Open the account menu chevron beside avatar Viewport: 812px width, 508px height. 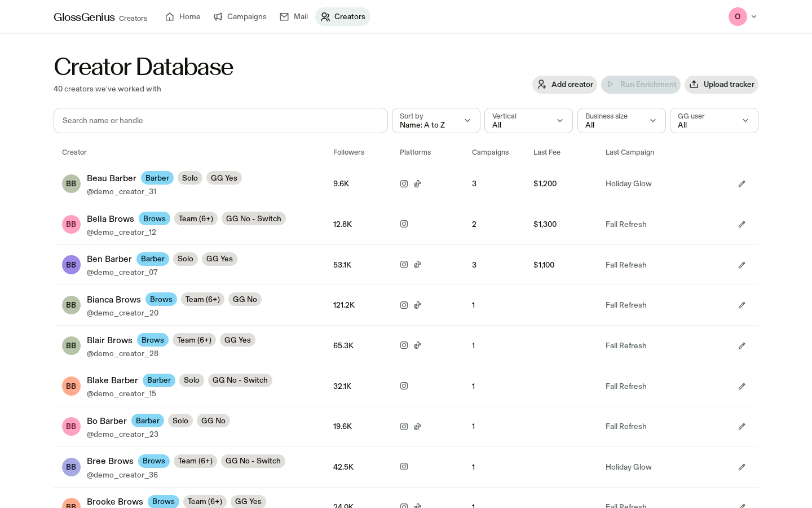coord(754,16)
